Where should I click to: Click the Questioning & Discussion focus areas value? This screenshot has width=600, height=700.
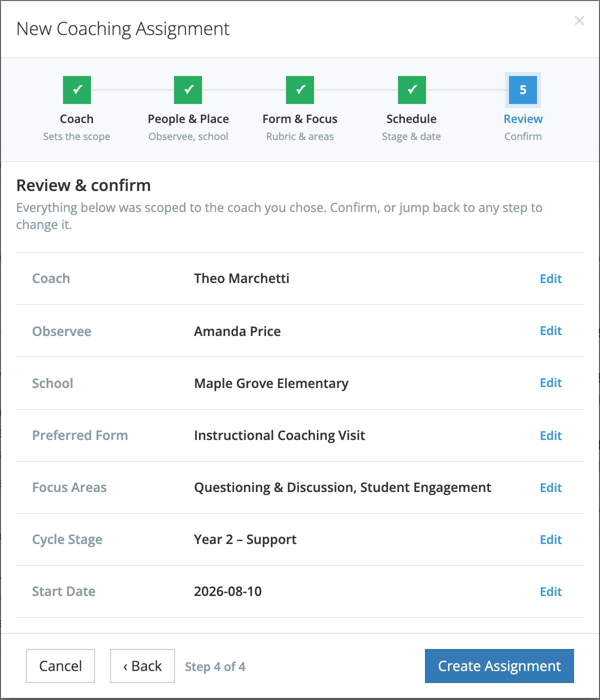[342, 487]
